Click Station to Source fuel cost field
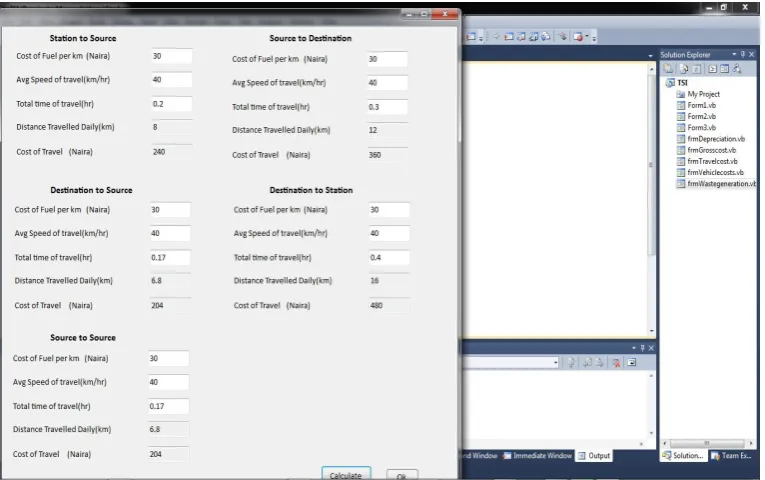The width and height of the screenshot is (765, 480). [171, 56]
